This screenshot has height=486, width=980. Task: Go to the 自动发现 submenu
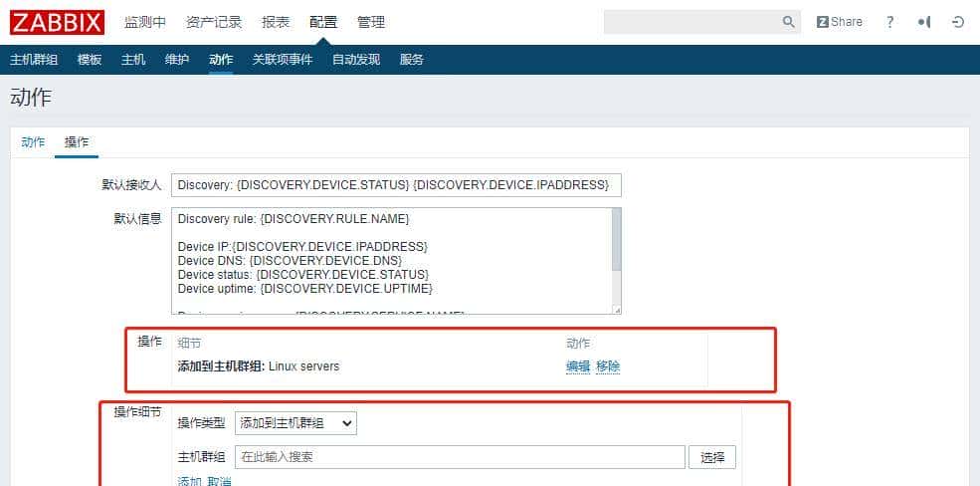pyautogui.click(x=356, y=60)
